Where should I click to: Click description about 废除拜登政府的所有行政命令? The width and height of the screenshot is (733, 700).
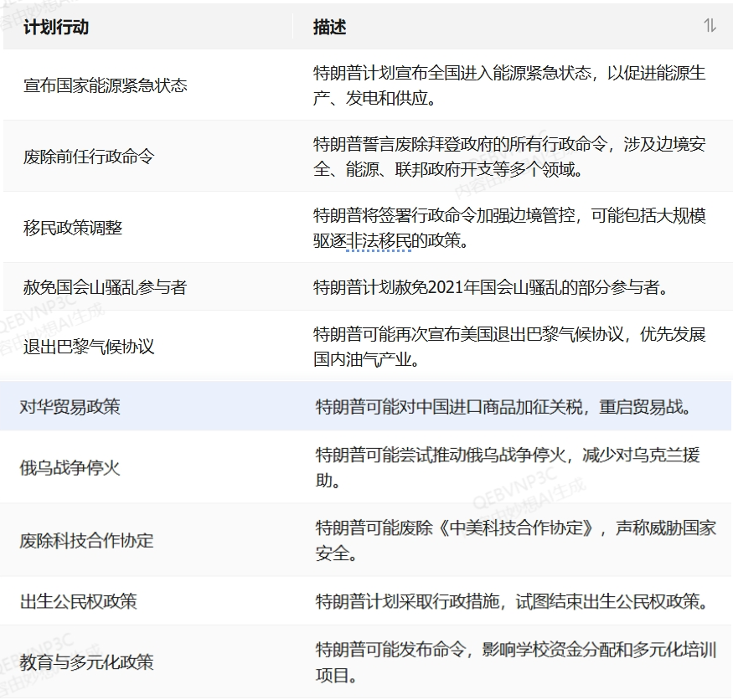509,157
